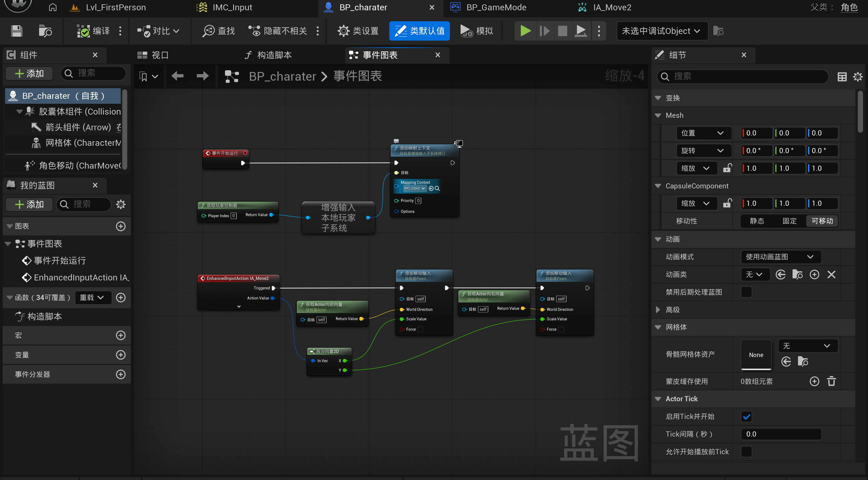Click the Browse to asset icon
Screen dimensions: 868x480
45,31
